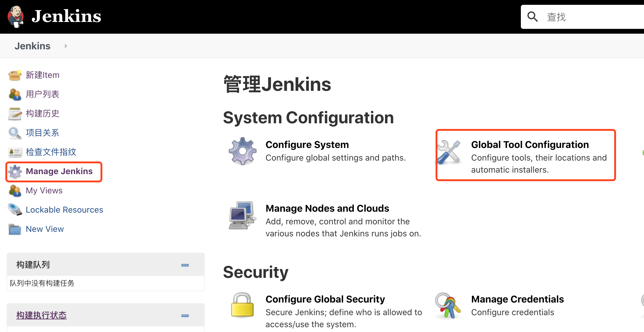Click the padlock icon for Configure Global Security

tap(242, 305)
